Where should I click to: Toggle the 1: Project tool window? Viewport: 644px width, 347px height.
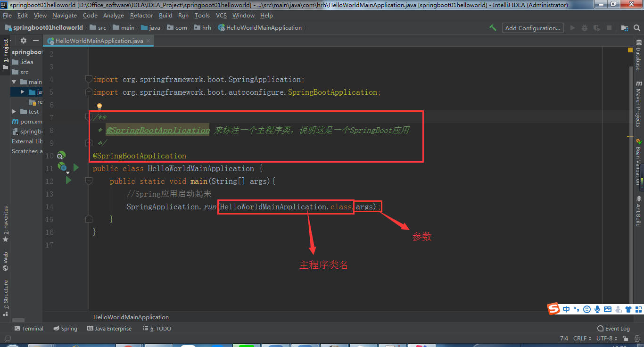(x=6, y=54)
